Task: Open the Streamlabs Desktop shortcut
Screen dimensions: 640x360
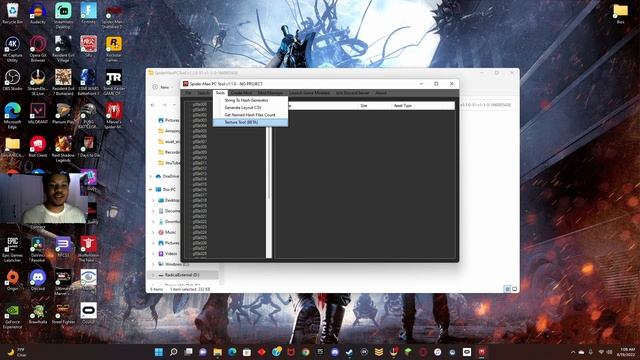Action: [63, 16]
